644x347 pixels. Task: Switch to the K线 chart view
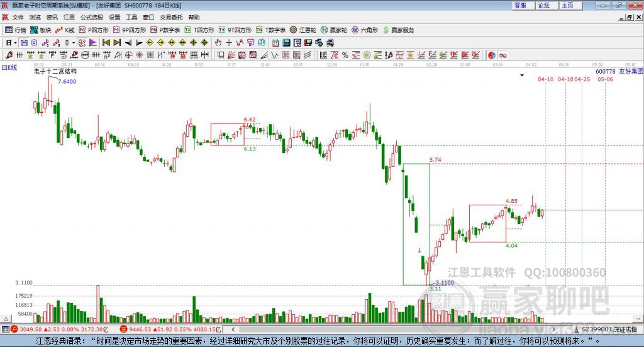[65, 30]
